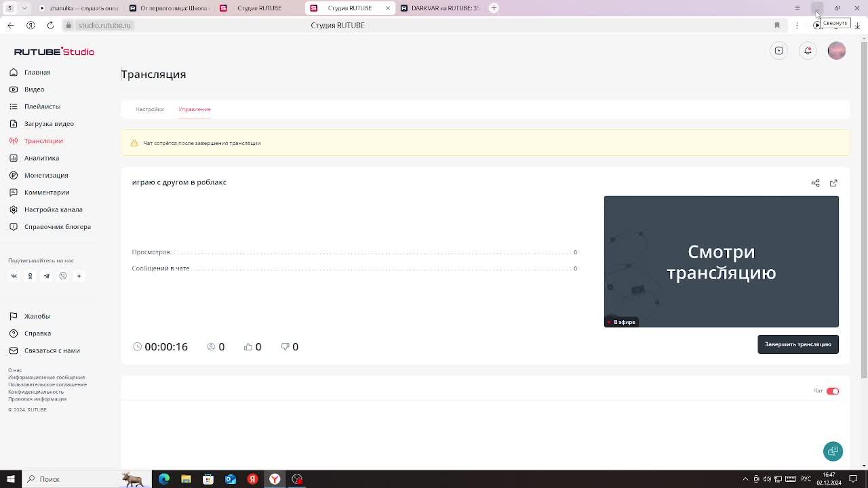Open a new browser tab
This screenshot has width=868, height=488.
click(494, 8)
